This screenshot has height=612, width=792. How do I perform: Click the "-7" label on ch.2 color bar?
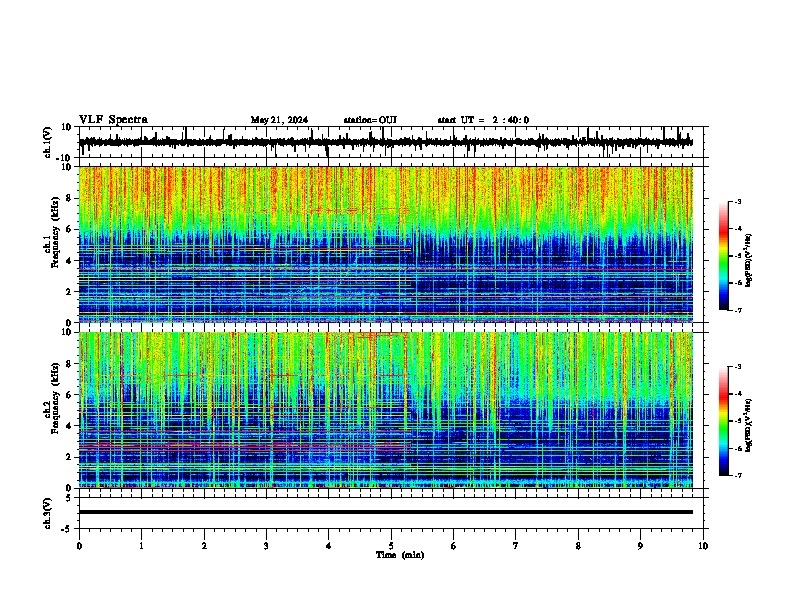[x=738, y=475]
